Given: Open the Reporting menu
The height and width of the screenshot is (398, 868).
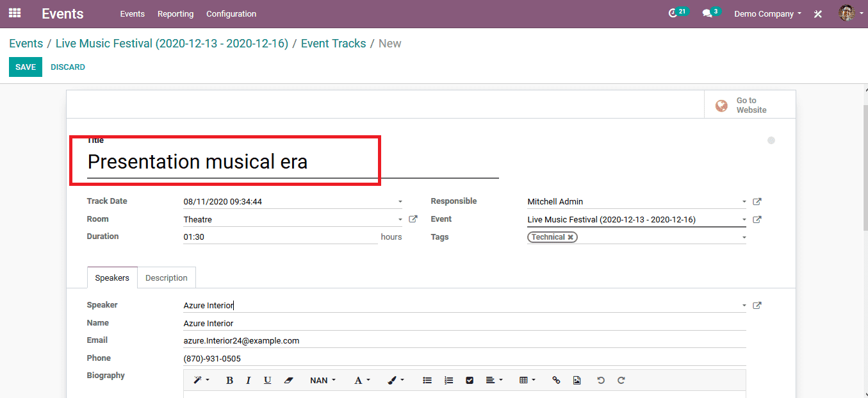Looking at the screenshot, I should pos(176,13).
